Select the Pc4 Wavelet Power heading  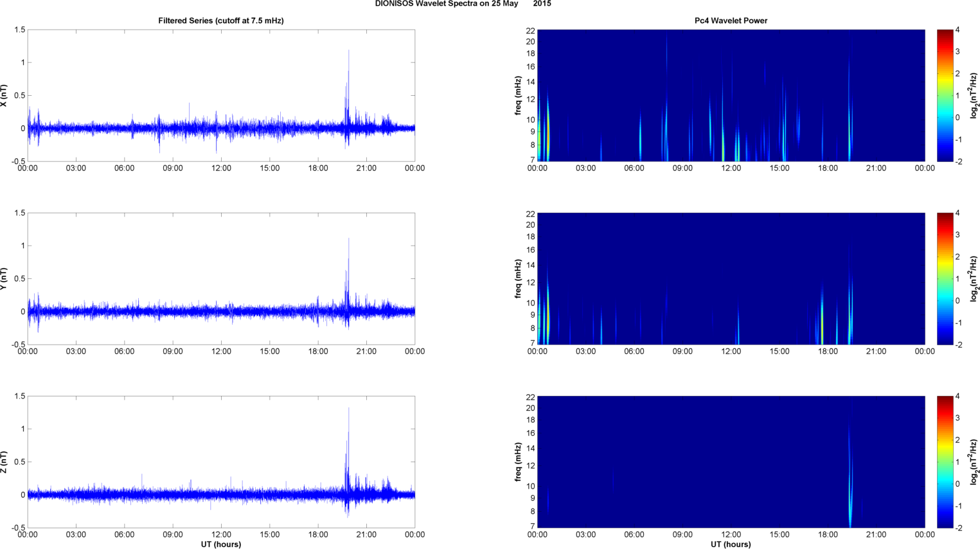pos(731,21)
